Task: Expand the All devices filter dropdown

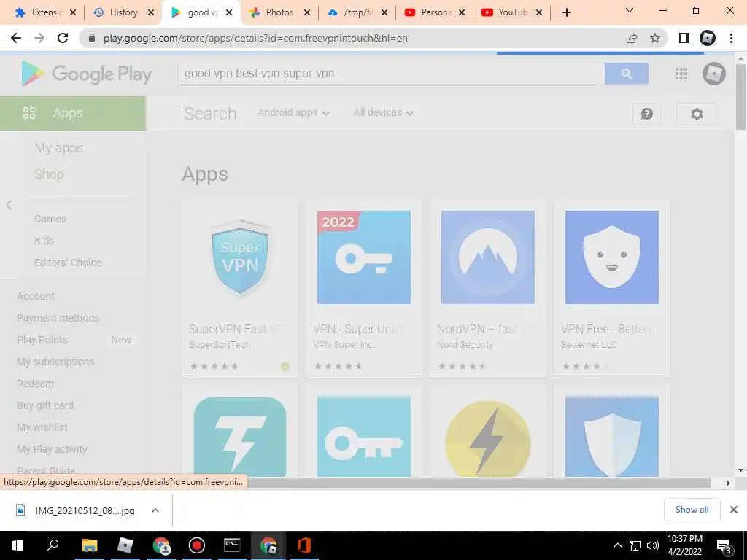Action: [x=384, y=112]
